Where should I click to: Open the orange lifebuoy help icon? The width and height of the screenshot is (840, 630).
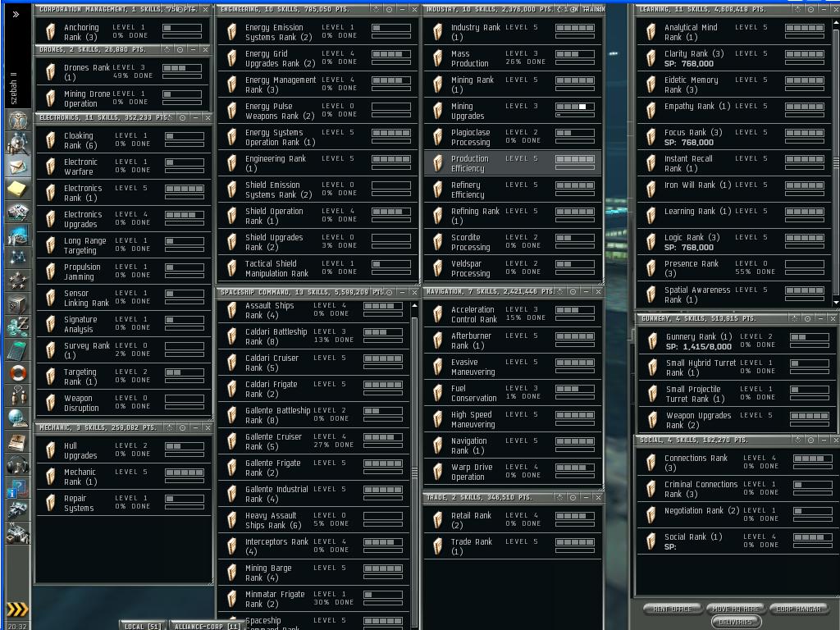pyautogui.click(x=18, y=372)
